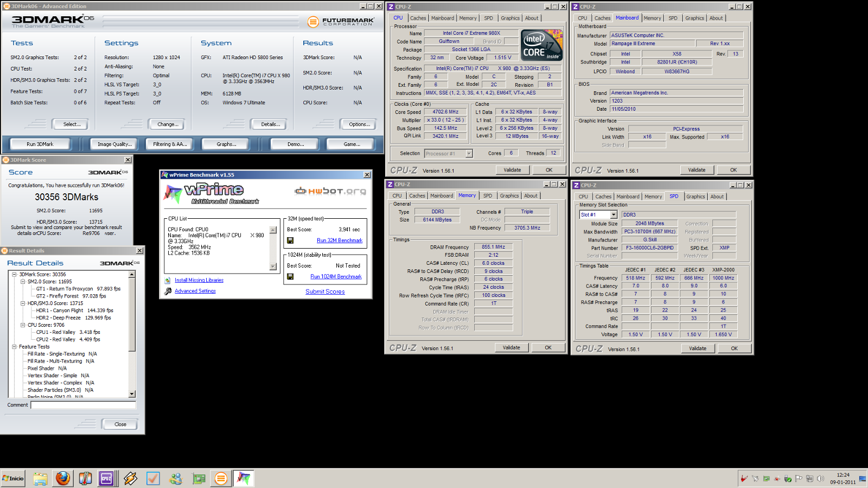
Task: Open Action Center flag tray icon
Action: [x=799, y=479]
